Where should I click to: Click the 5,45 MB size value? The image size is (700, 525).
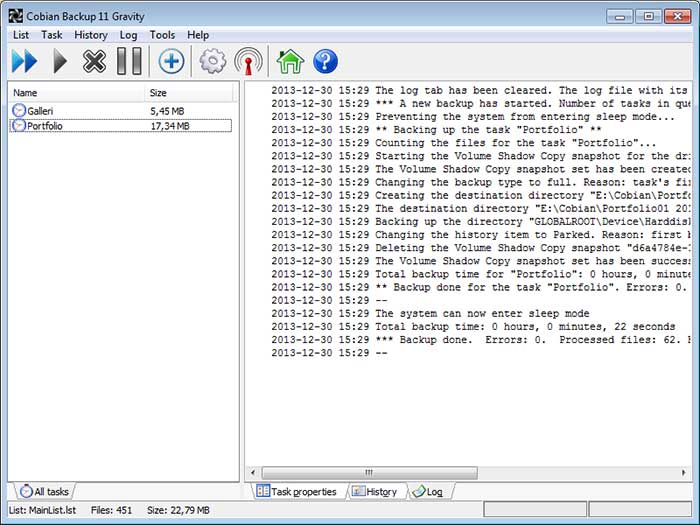click(167, 111)
